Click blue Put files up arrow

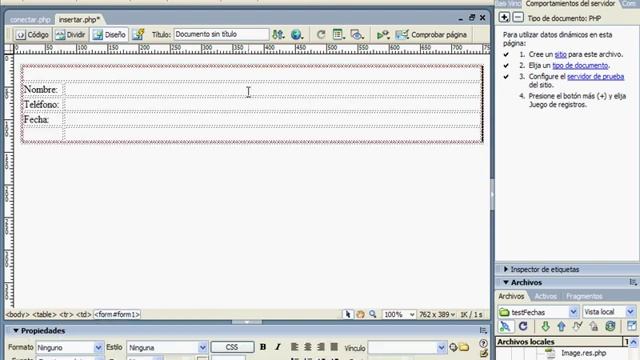click(561, 327)
